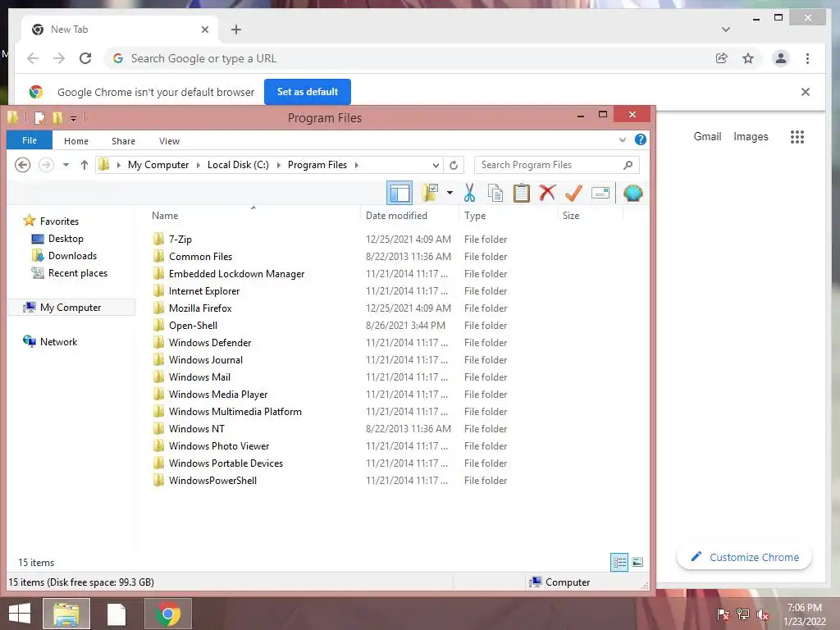
Task: Open the Share ribbon tab
Action: click(123, 141)
